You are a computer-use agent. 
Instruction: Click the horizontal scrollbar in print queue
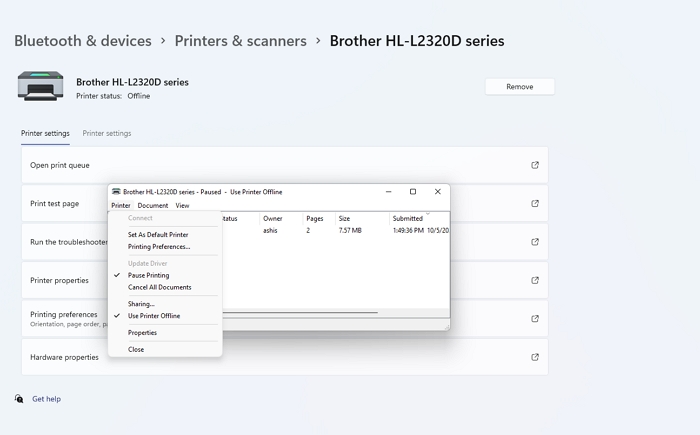pyautogui.click(x=300, y=313)
